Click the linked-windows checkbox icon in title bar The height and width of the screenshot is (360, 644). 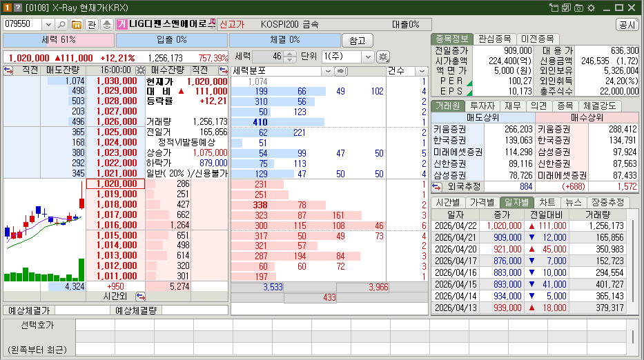click(566, 8)
